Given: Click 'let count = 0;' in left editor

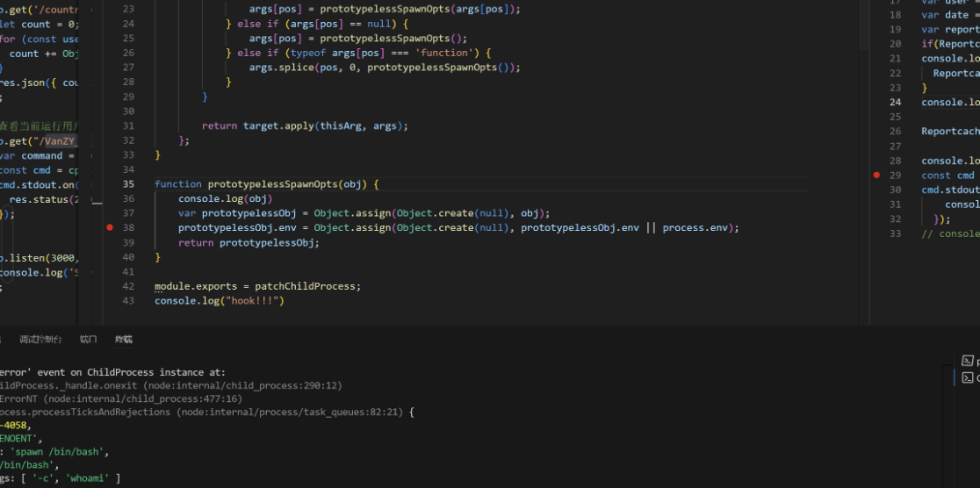Looking at the screenshot, I should point(39,25).
